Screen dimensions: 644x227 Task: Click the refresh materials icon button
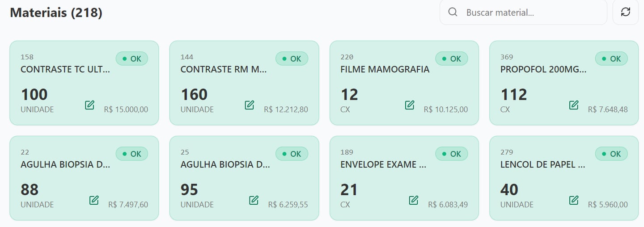[x=625, y=12]
